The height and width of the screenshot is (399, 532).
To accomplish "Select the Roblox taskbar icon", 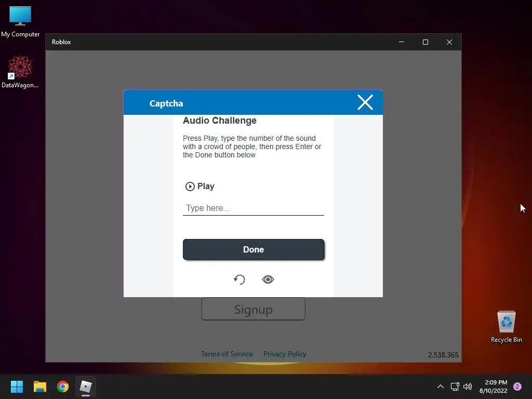I will click(x=86, y=387).
